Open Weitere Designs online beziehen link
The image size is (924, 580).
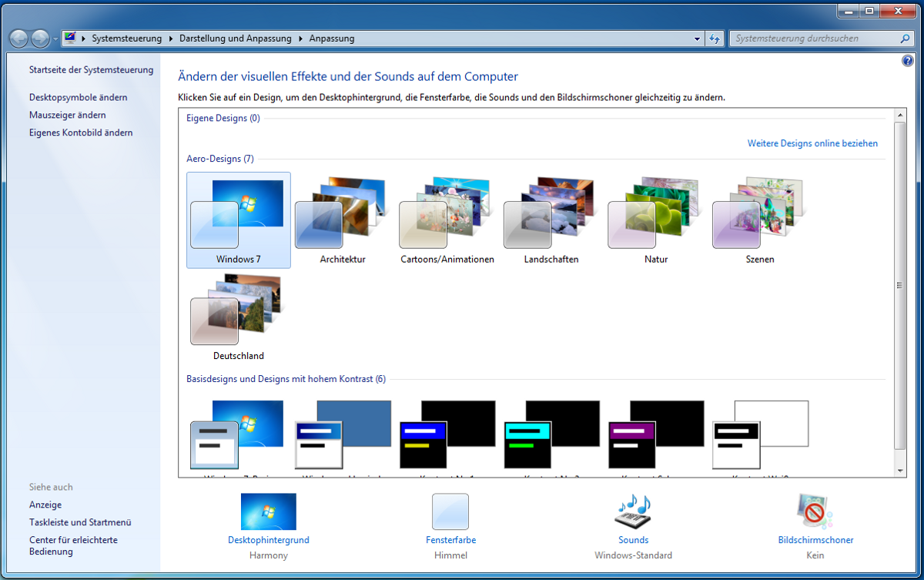tap(812, 143)
